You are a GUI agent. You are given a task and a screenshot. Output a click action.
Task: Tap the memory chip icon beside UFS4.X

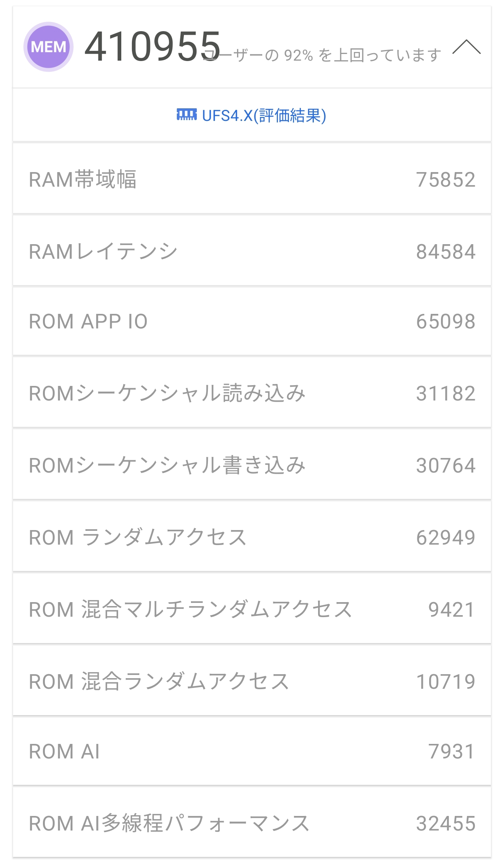click(x=187, y=115)
